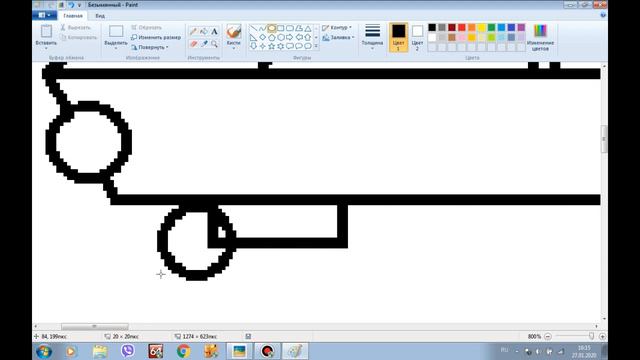Open the Paint file menu button
The height and width of the screenshot is (360, 640).
(x=44, y=16)
